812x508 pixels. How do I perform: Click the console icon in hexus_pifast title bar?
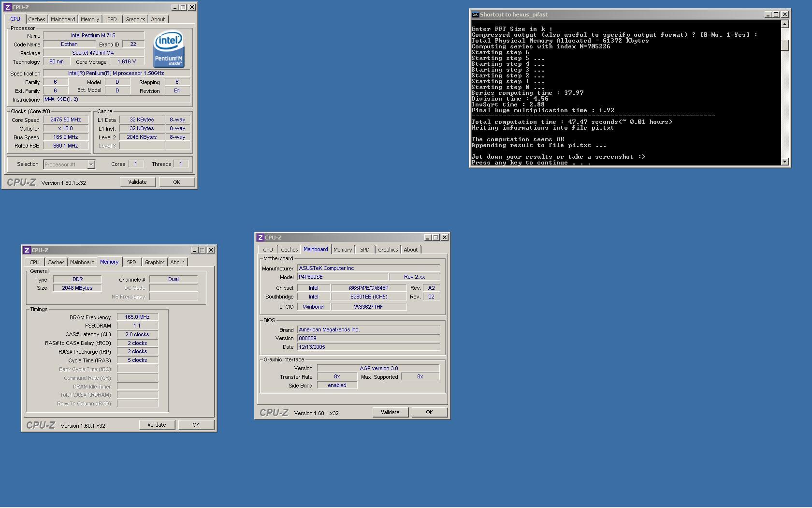point(475,15)
